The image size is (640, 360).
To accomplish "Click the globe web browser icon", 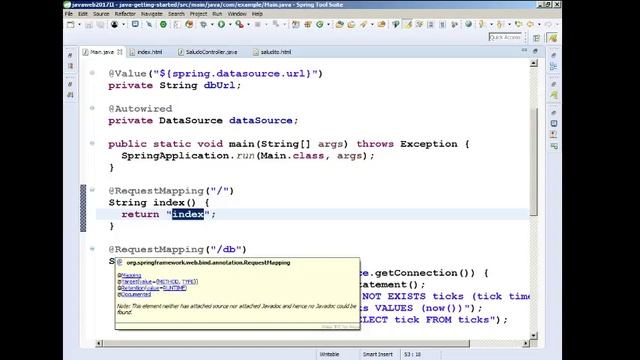I will pos(468,24).
